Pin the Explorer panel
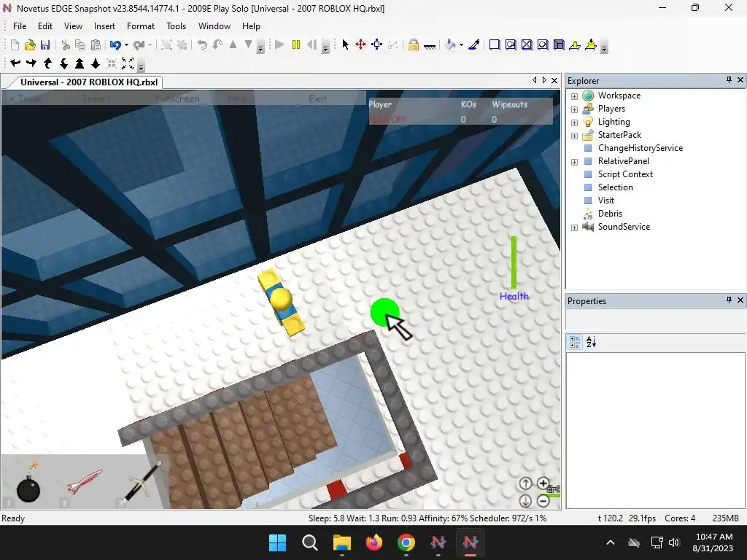 click(x=729, y=80)
